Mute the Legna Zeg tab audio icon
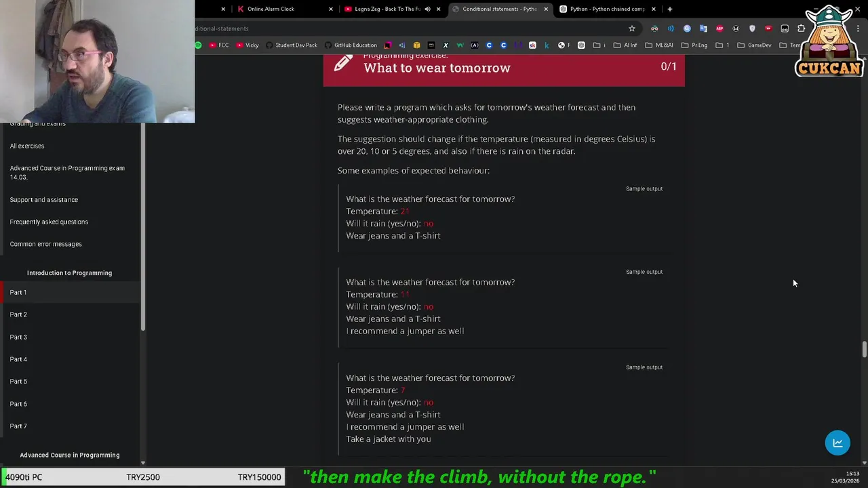Viewport: 868px width, 488px height. pos(427,9)
